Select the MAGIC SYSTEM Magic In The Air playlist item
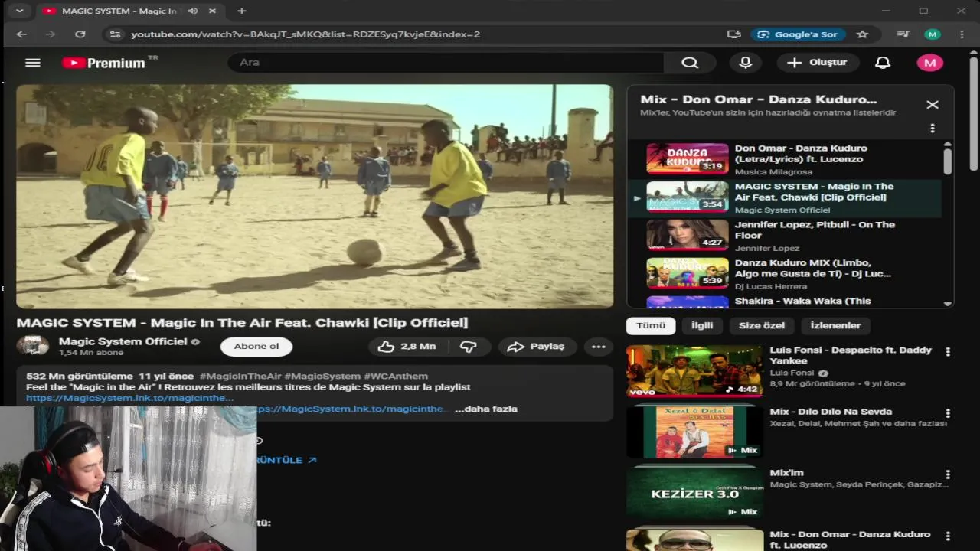The height and width of the screenshot is (551, 980). point(785,197)
